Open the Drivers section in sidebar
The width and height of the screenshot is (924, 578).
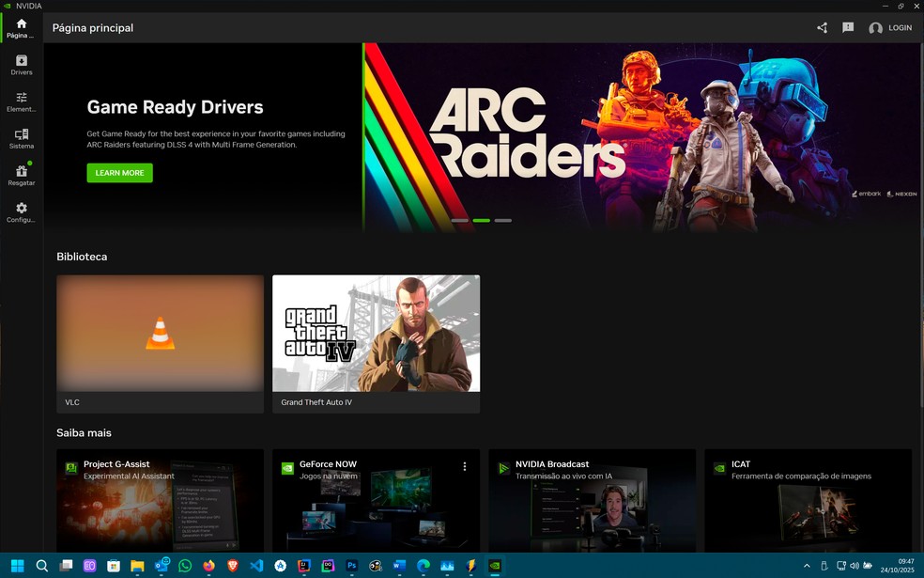click(22, 65)
